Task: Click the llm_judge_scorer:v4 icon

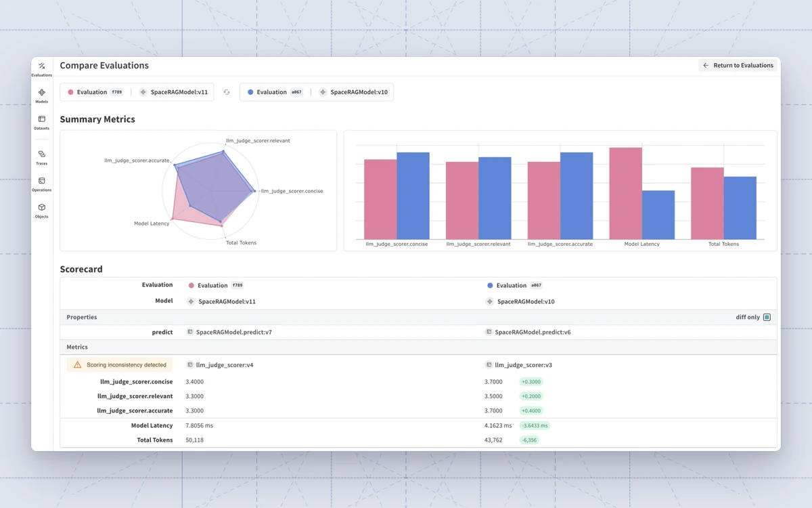Action: click(190, 364)
